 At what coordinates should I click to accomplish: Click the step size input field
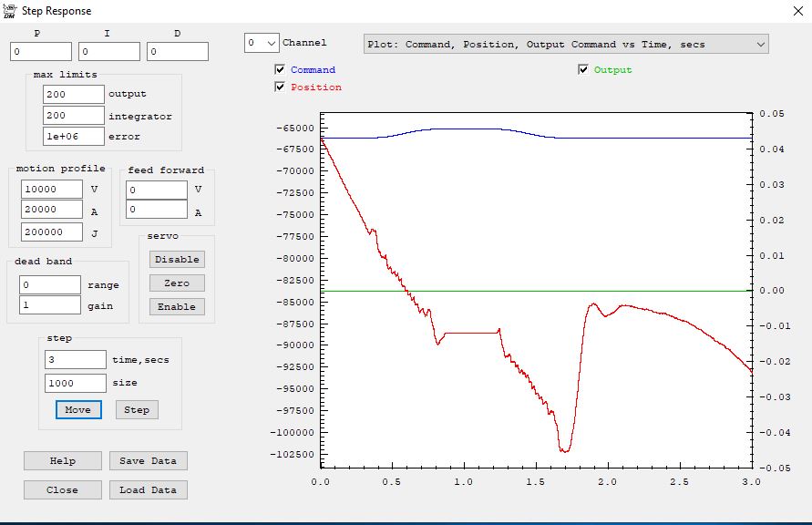click(76, 384)
